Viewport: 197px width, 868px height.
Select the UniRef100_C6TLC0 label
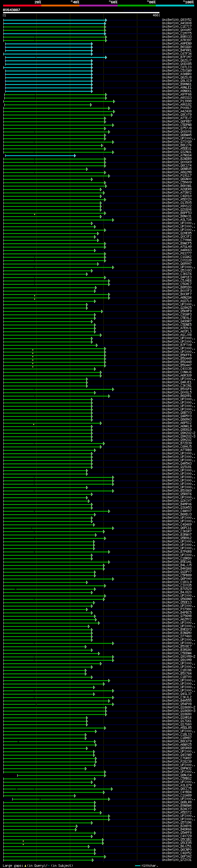click(x=177, y=67)
